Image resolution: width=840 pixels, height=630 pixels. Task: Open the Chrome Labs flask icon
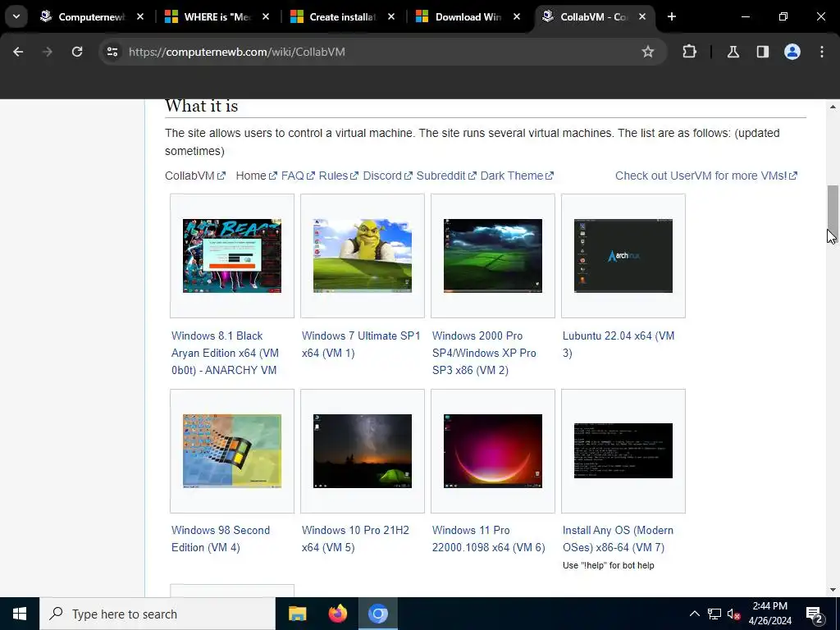733,52
